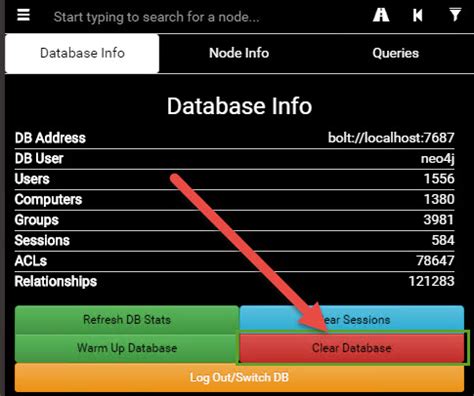Open the hamburger menu icon

(x=23, y=15)
